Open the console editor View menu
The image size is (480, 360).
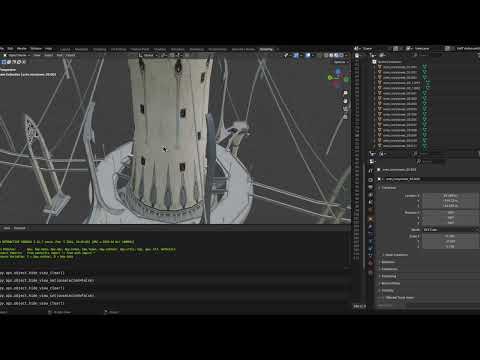7,228
